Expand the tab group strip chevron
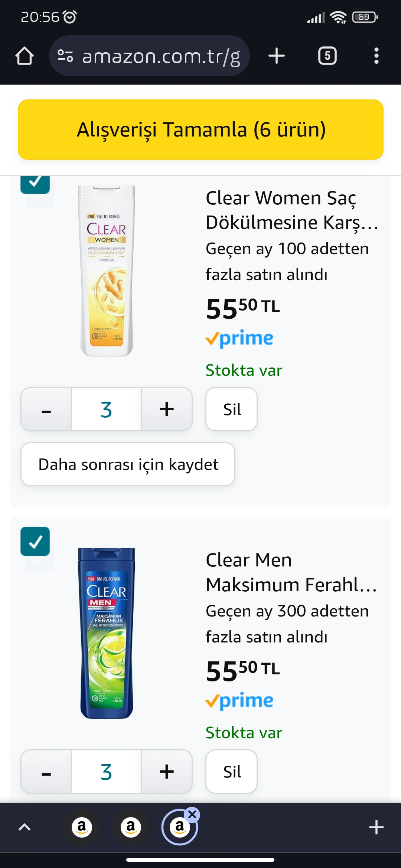 click(x=25, y=827)
